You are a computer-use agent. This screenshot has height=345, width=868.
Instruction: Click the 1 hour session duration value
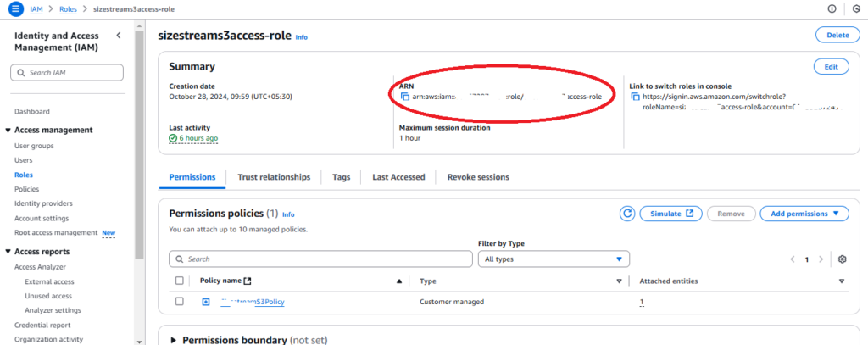pos(409,138)
